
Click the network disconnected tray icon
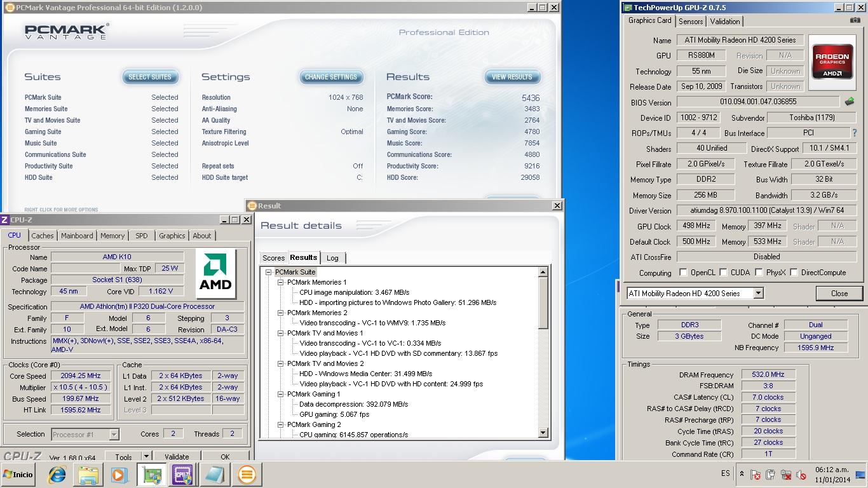pos(786,475)
